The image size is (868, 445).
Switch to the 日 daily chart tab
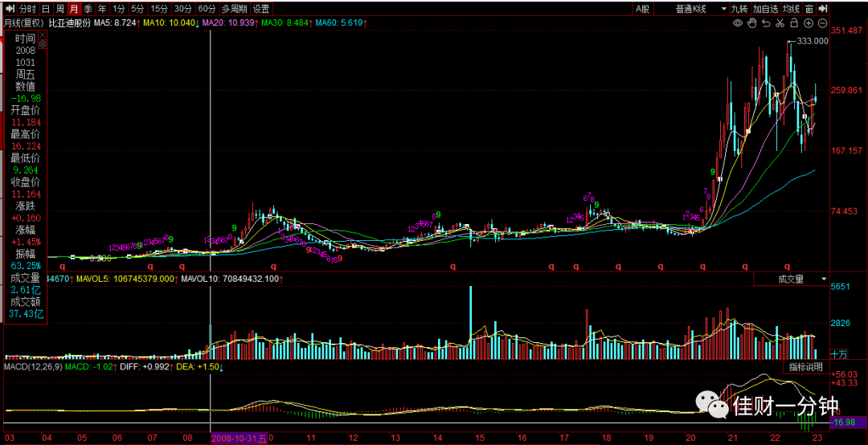pyautogui.click(x=45, y=9)
